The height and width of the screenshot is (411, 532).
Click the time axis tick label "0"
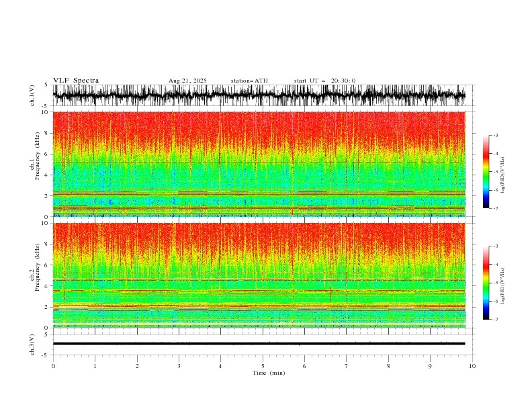53,366
